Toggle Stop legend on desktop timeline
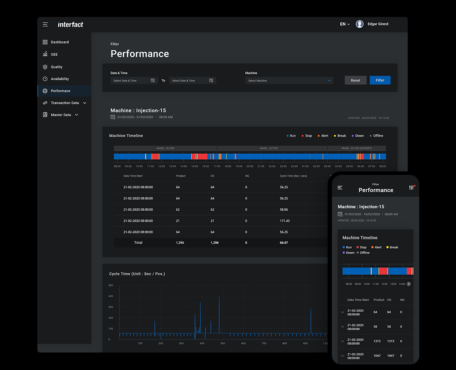This screenshot has width=456, height=370. (307, 136)
